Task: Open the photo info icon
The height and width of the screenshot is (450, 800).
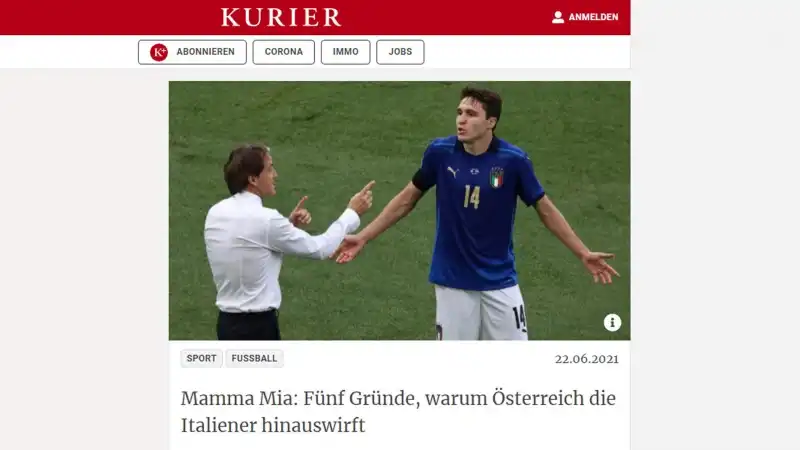Action: tap(612, 322)
